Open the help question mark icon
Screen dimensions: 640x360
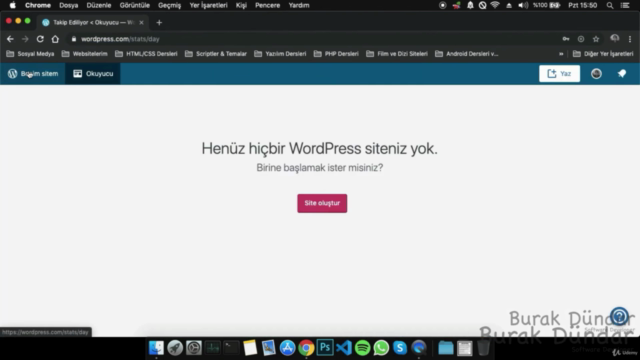[x=619, y=316]
